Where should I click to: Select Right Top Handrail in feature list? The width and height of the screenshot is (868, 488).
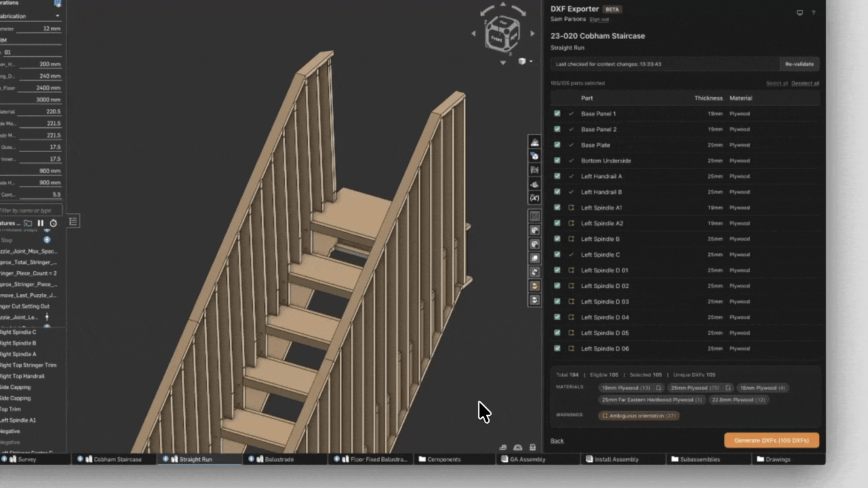[22, 376]
